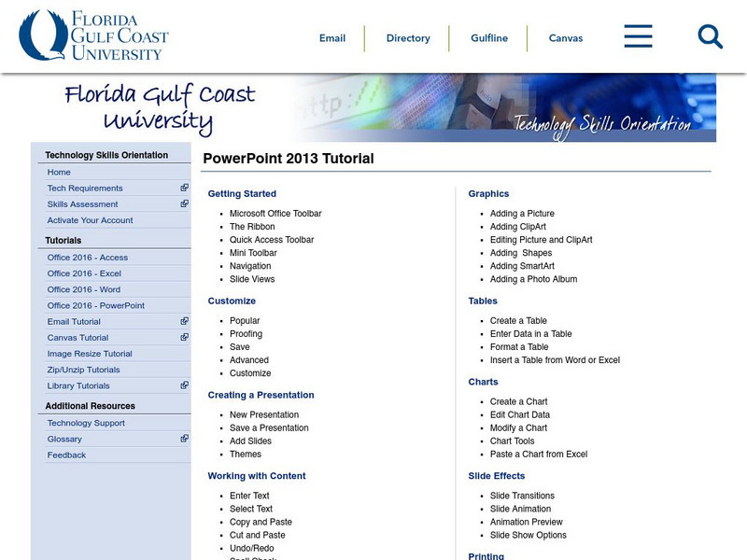Open Gulfline from the header

[488, 38]
